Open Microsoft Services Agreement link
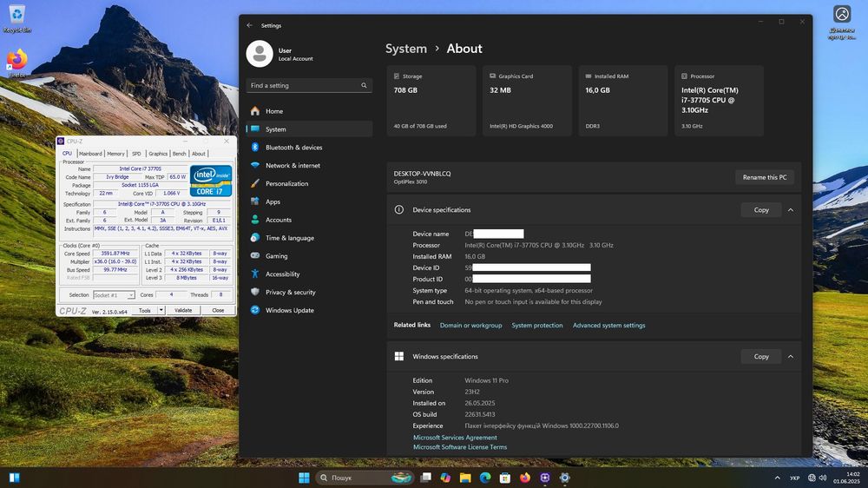The image size is (868, 488). (455, 438)
